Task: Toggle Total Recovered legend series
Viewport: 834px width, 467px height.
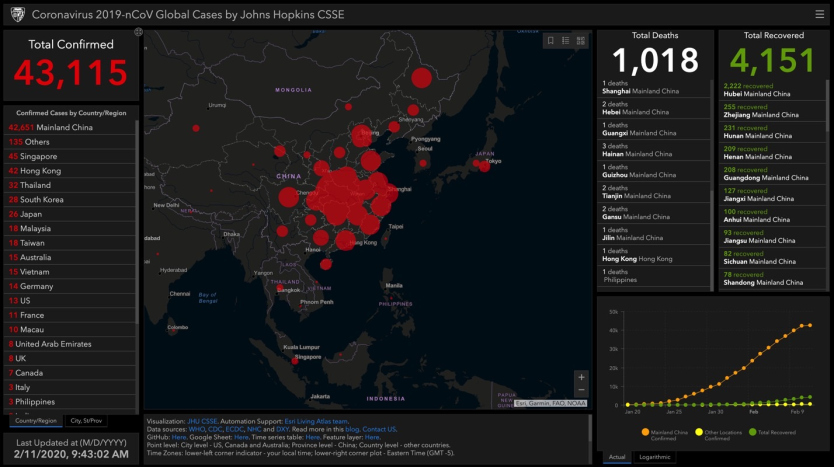Action: click(x=771, y=432)
